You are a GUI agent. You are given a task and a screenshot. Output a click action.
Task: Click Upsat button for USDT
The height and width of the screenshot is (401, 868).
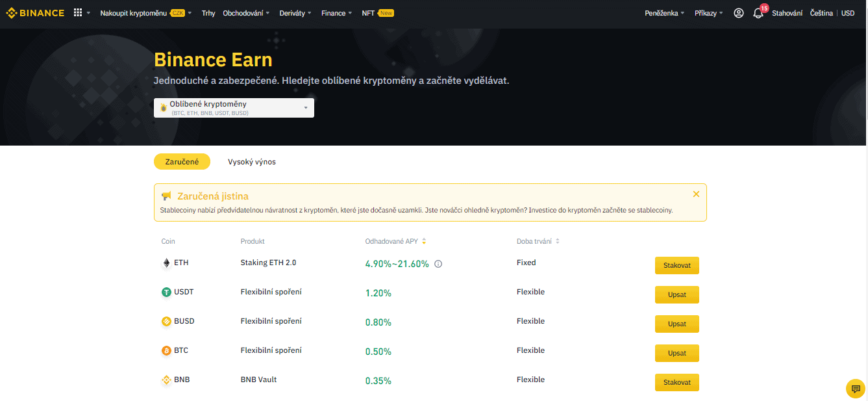pyautogui.click(x=676, y=295)
